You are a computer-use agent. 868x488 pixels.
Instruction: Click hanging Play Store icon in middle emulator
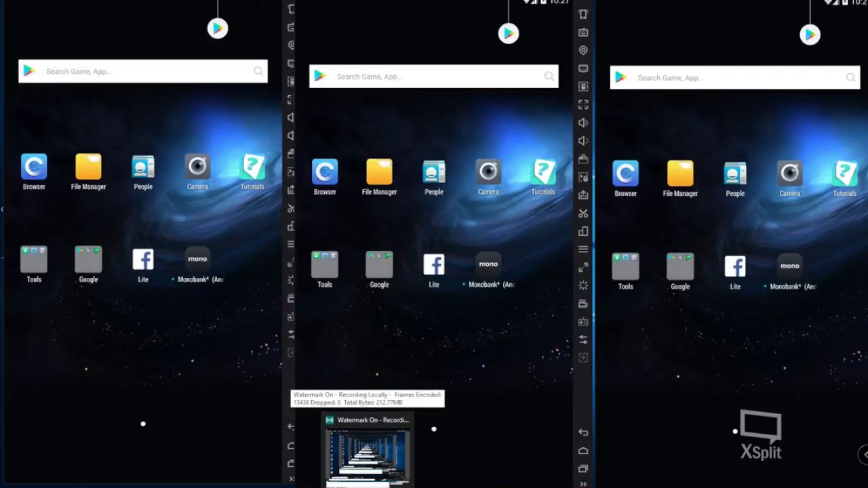coord(509,33)
